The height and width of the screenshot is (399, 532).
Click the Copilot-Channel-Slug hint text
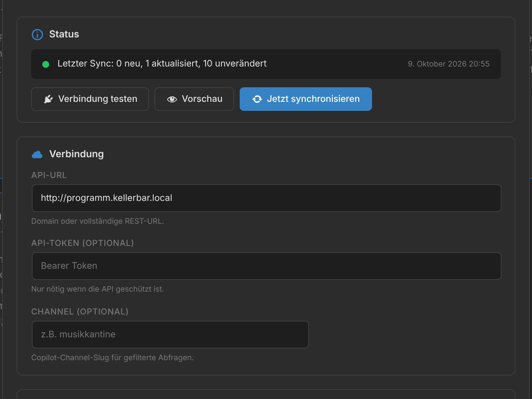tap(113, 358)
